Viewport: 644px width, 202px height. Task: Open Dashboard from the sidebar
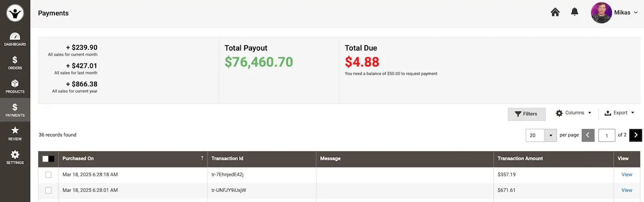pyautogui.click(x=15, y=39)
